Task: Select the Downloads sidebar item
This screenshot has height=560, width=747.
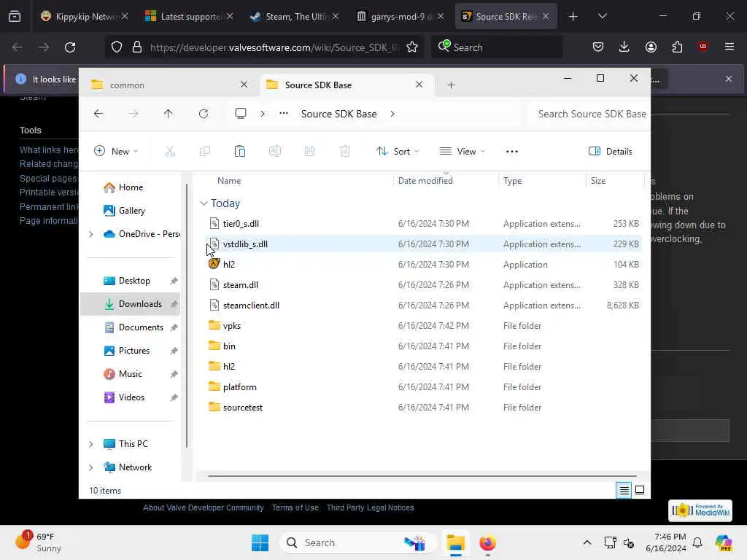Action: [x=130, y=304]
